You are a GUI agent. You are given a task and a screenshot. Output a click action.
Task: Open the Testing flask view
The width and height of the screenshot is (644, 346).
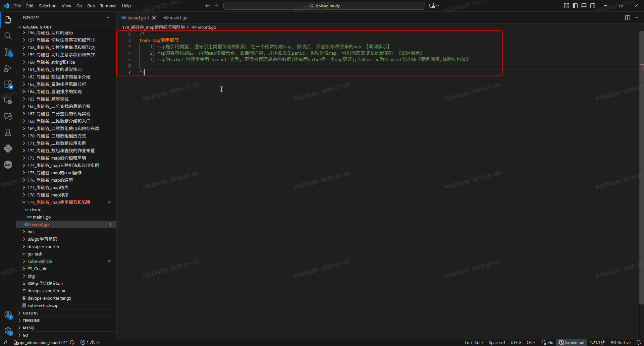8,132
